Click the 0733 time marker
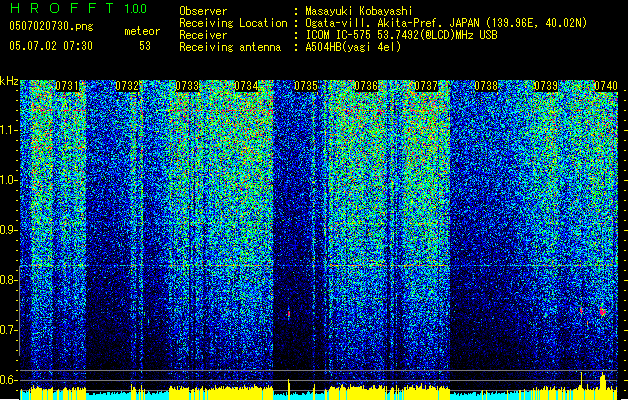629x400 pixels. coord(187,86)
